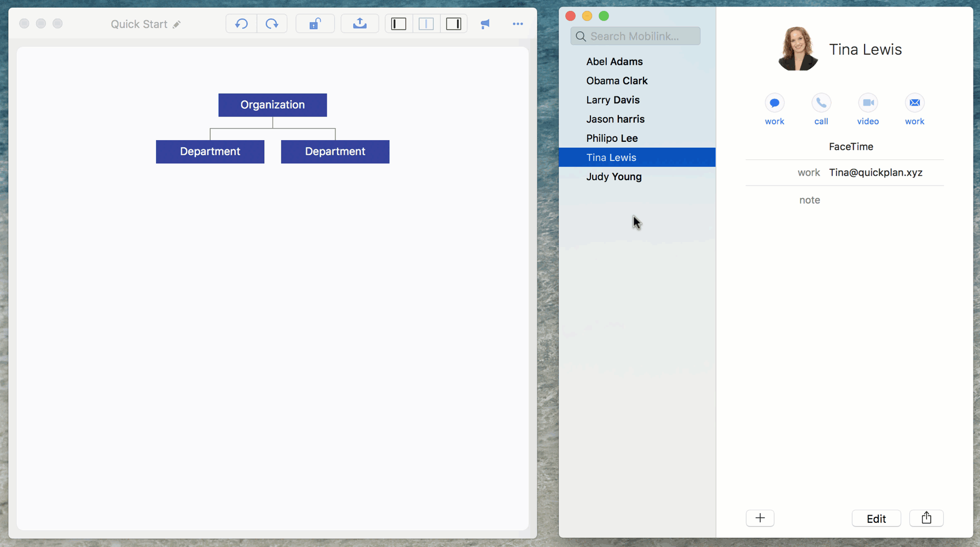
Task: Click the undo arrow in toolbar
Action: [x=241, y=24]
